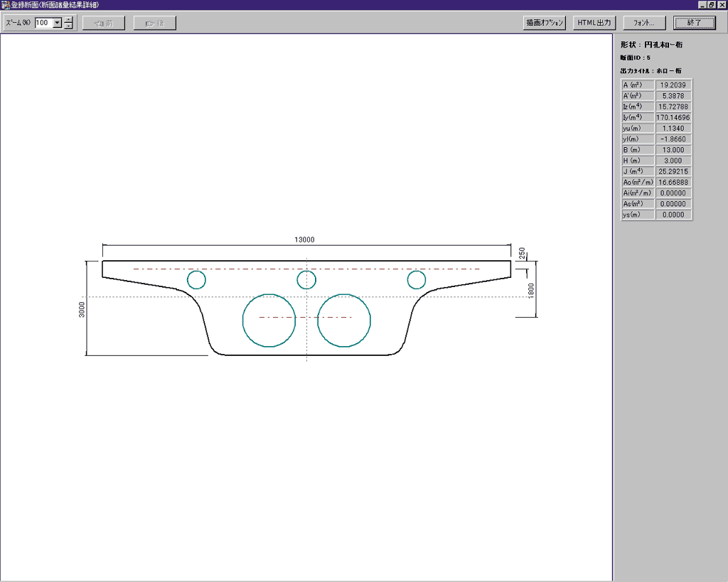Click the app icon in title bar
The image size is (728, 582).
[6, 5]
